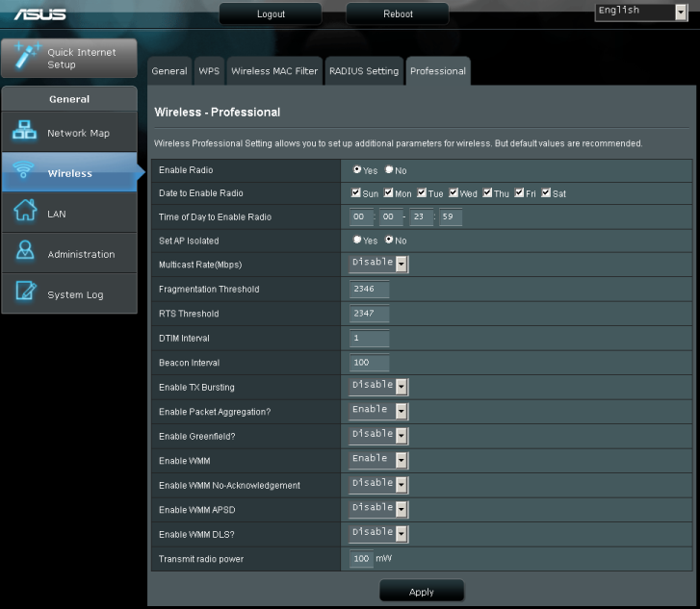Uncheck the Sun checkbox
This screenshot has width=700, height=609.
(355, 192)
